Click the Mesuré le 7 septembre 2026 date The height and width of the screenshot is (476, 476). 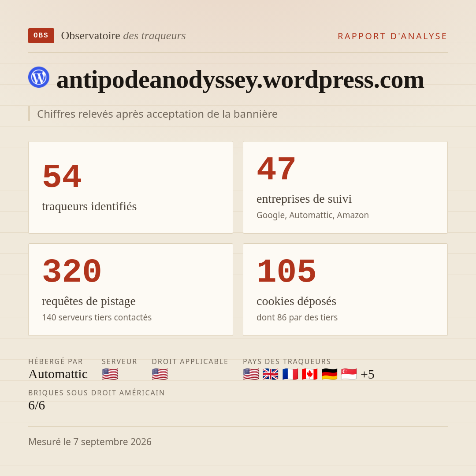point(90,442)
